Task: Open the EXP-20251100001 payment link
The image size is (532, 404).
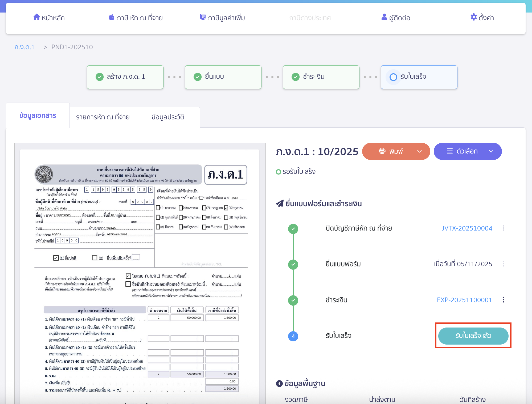Action: pos(464,300)
